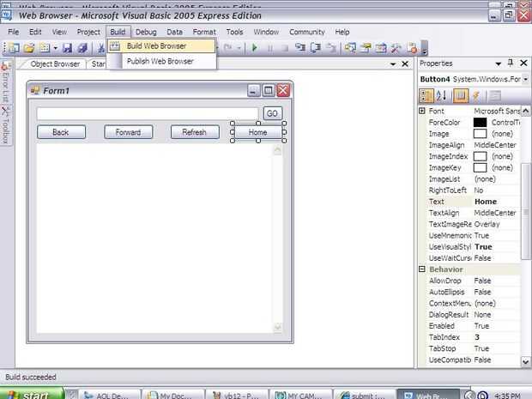Open the Format menu
The width and height of the screenshot is (532, 399).
pyautogui.click(x=204, y=32)
